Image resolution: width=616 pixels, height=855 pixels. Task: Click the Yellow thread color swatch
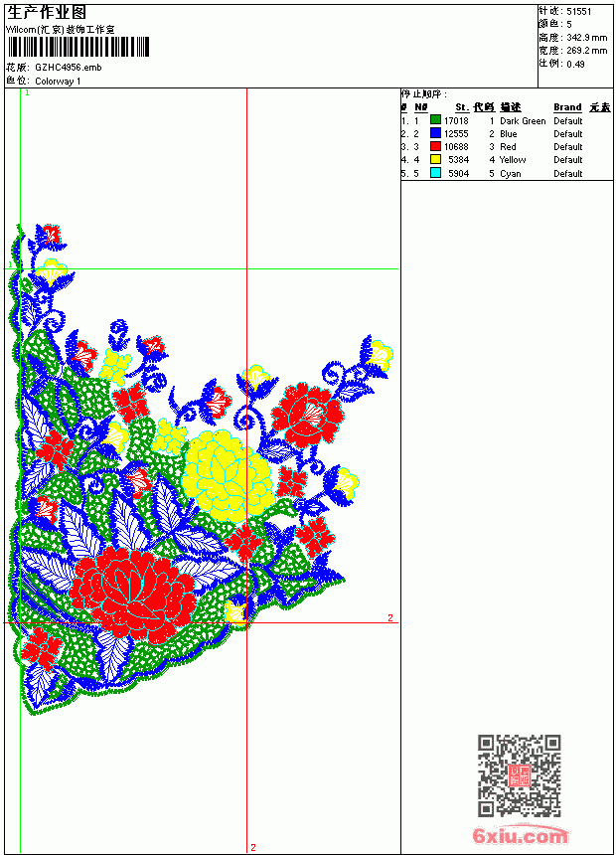click(435, 159)
